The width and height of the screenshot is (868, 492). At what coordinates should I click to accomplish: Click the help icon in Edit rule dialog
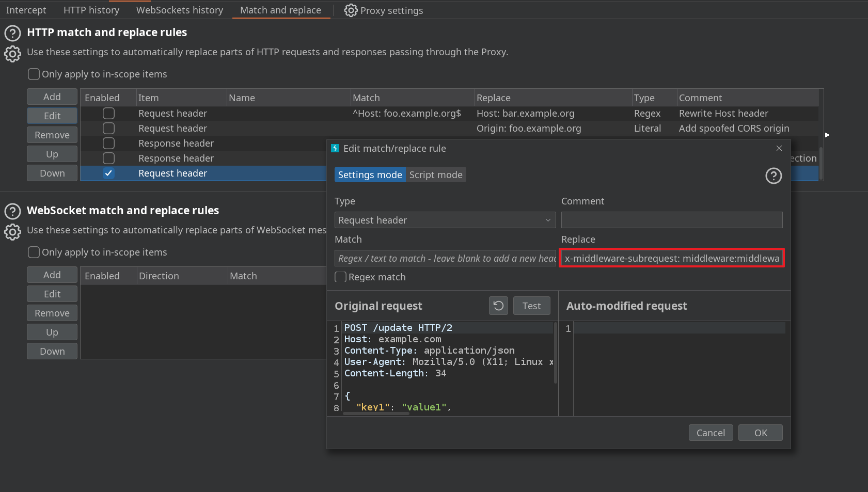(x=773, y=176)
